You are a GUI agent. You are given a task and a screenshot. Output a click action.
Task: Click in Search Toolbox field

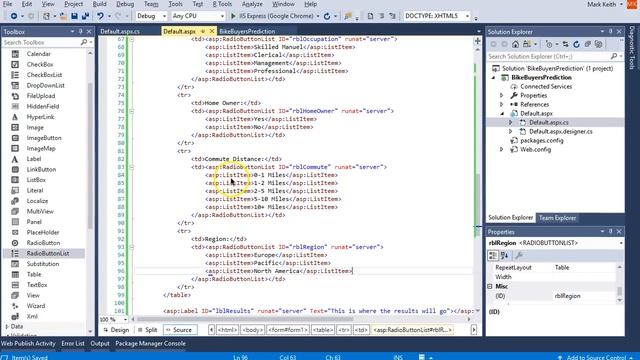[41, 42]
